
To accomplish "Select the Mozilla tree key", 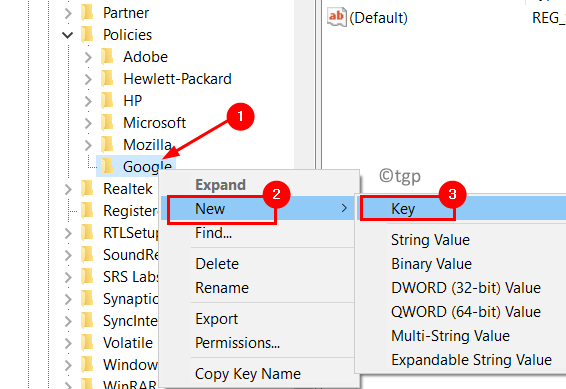I will (147, 145).
